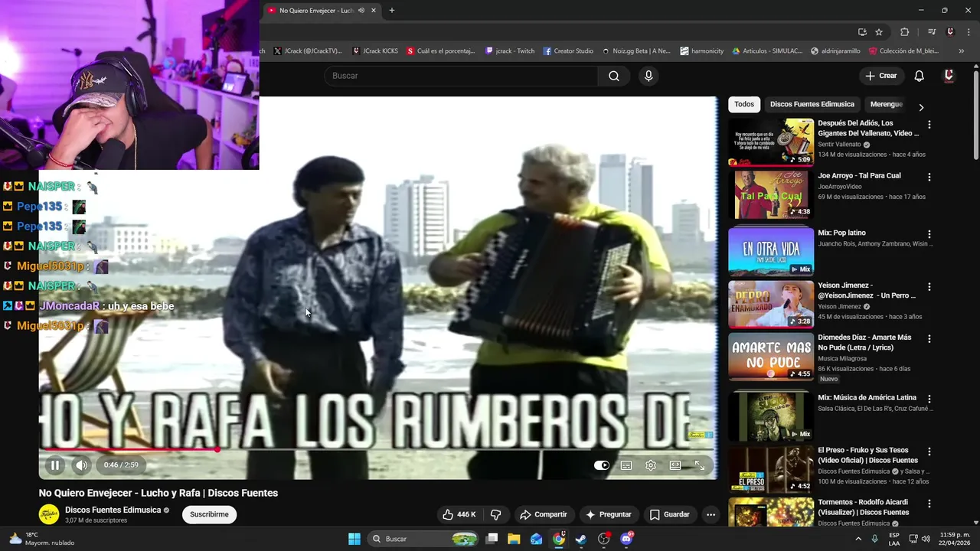The width and height of the screenshot is (980, 551).
Task: Open the Chrome extensions puzzle icon
Action: [x=904, y=31]
